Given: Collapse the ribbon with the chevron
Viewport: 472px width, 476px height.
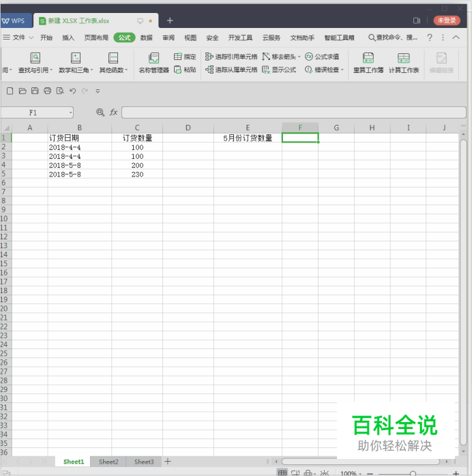Looking at the screenshot, I should (456, 38).
